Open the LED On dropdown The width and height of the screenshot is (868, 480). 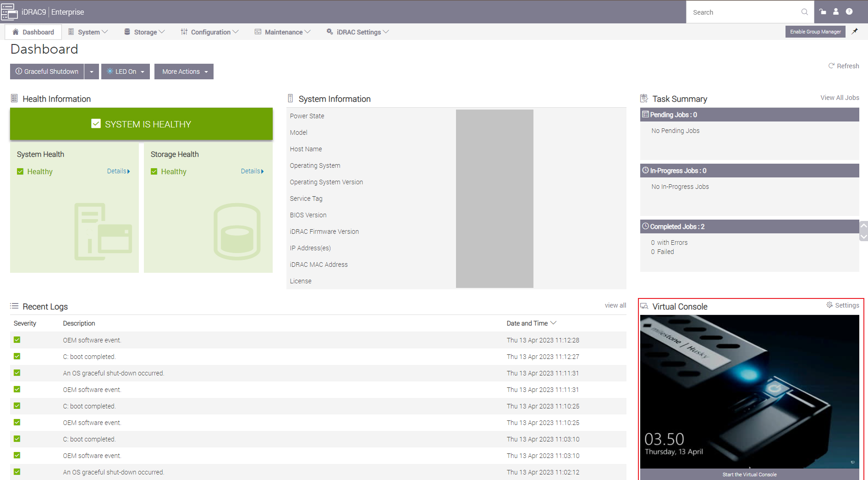(x=126, y=72)
